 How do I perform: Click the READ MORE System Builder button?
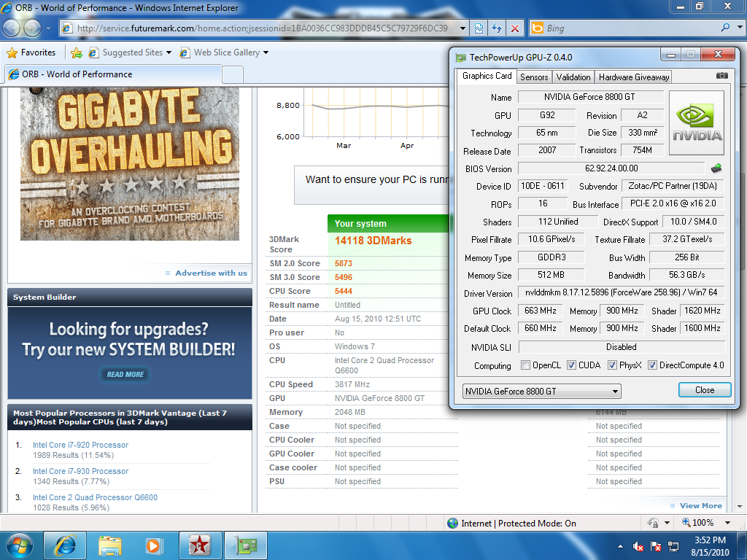click(x=125, y=374)
